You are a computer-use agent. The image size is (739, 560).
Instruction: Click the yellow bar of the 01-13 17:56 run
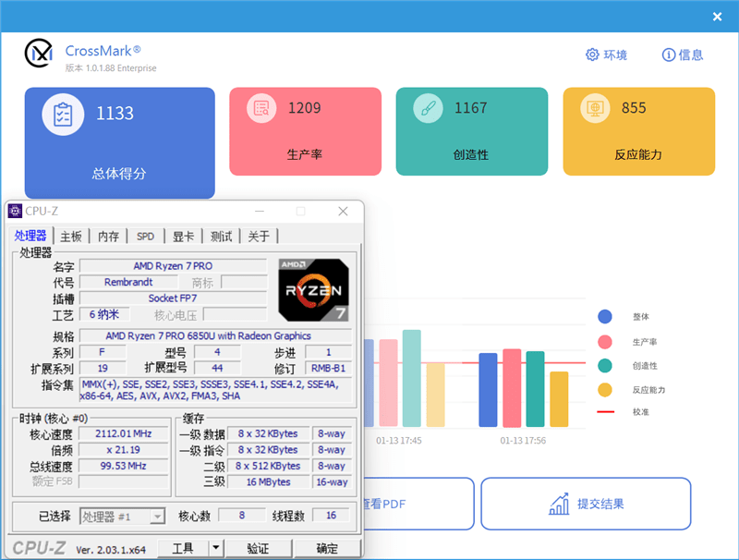[x=559, y=399]
